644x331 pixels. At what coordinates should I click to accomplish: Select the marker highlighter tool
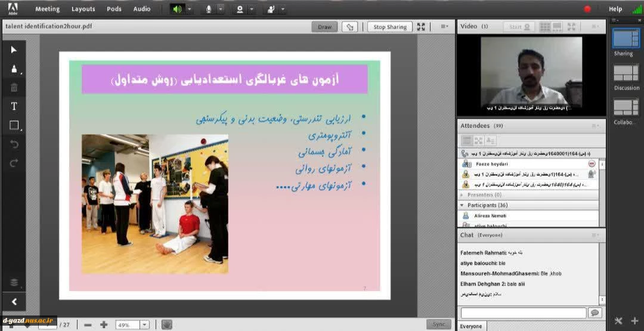(x=14, y=69)
